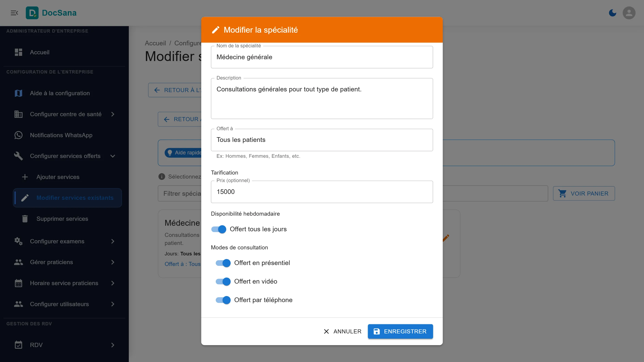Click the Offert à input field

(322, 140)
